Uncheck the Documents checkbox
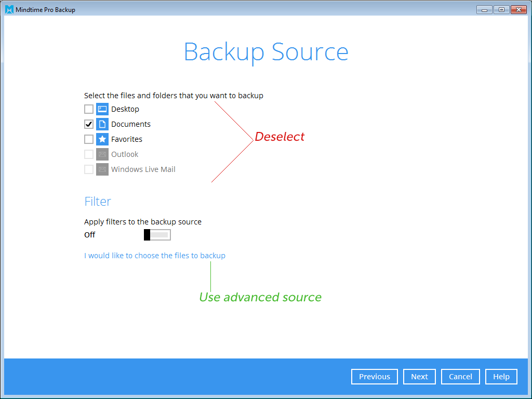The width and height of the screenshot is (532, 399). click(89, 124)
